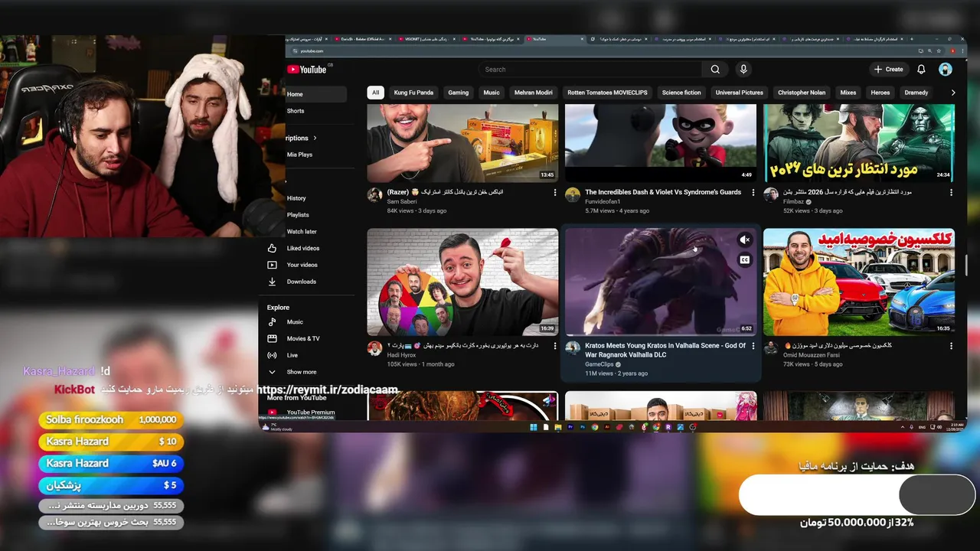Select the Gaming filter chip
The height and width of the screenshot is (551, 980).
[459, 93]
